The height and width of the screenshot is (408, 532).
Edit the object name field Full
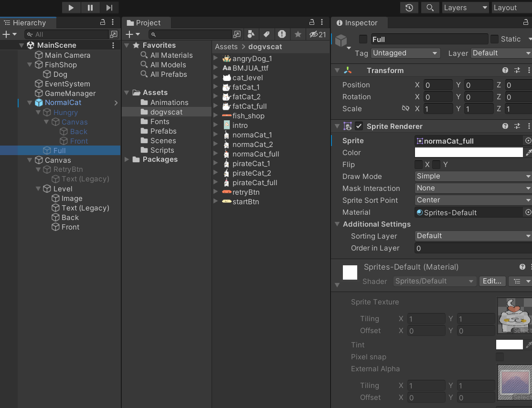429,39
